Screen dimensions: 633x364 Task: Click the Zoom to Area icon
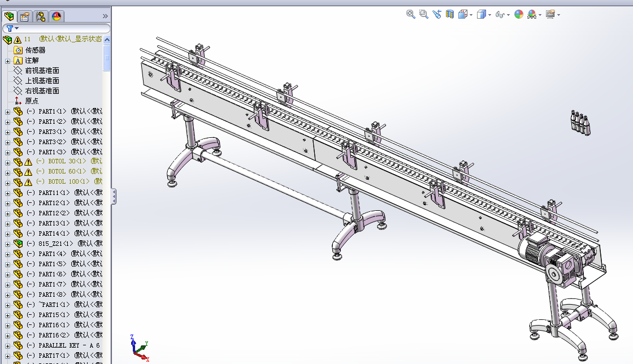(x=423, y=15)
